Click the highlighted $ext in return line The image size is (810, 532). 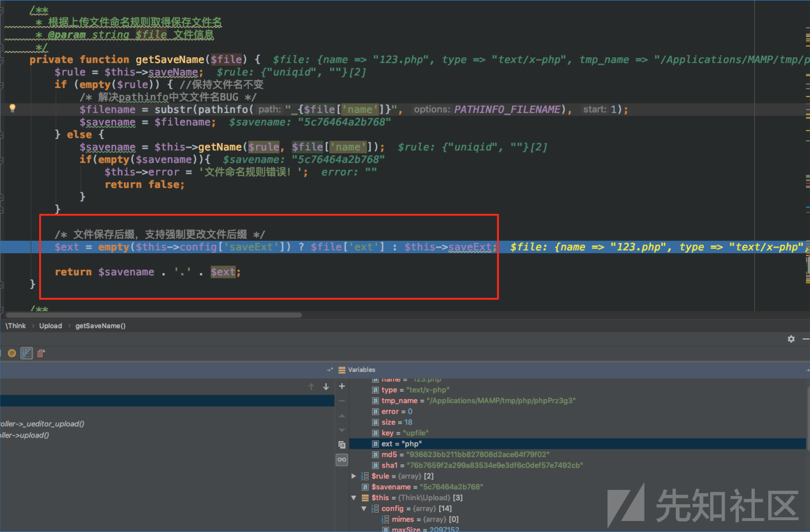click(223, 272)
